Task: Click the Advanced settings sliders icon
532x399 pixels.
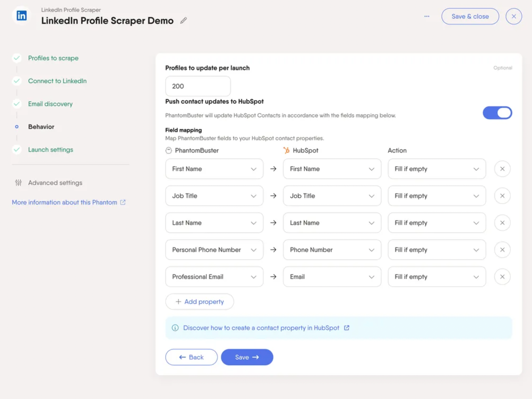Action: 18,182
